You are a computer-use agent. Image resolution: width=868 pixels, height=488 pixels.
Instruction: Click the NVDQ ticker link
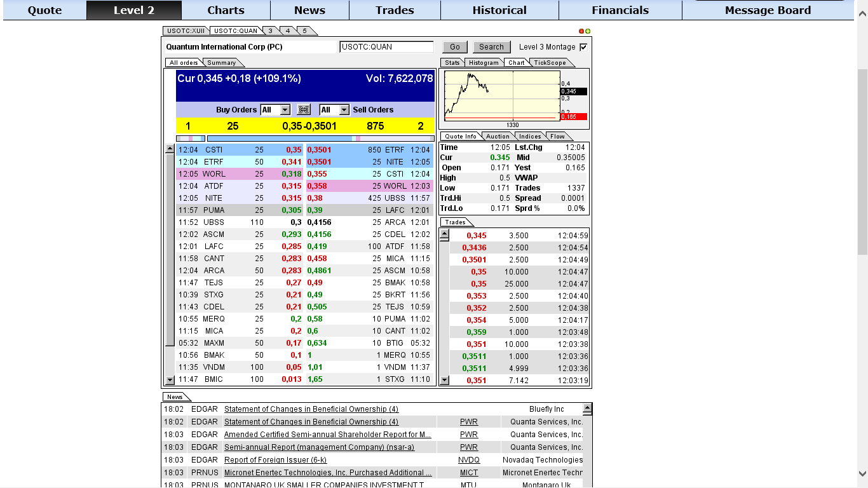469,460
